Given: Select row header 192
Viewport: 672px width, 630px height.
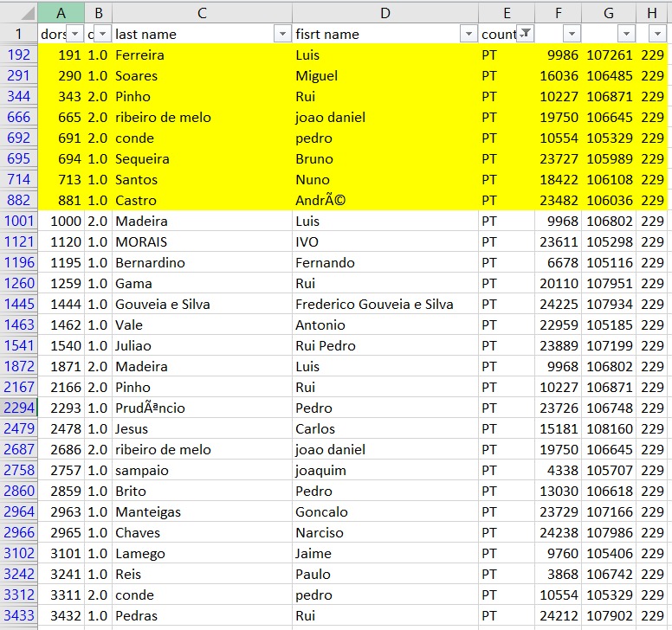Looking at the screenshot, I should pos(18,55).
